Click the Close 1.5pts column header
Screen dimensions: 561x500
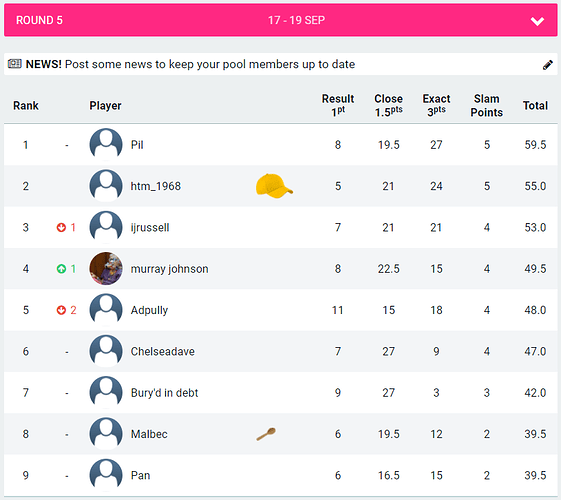point(389,105)
